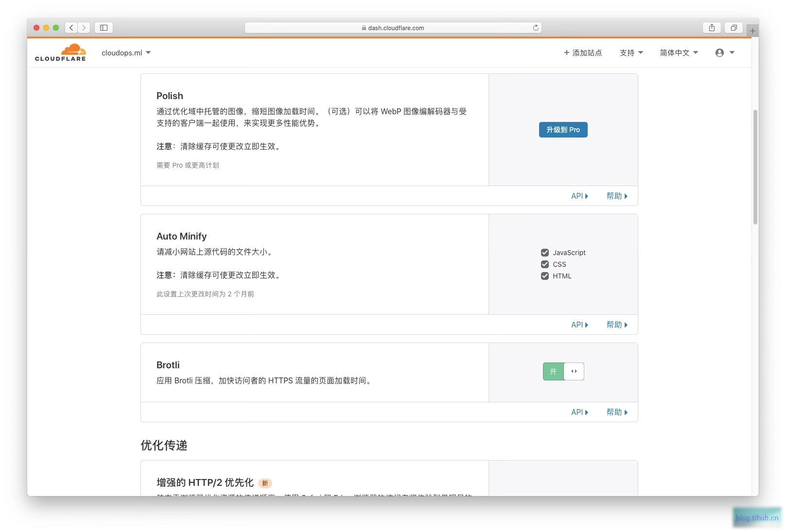The height and width of the screenshot is (532, 786).
Task: Reload the page with refresh icon
Action: tap(536, 28)
